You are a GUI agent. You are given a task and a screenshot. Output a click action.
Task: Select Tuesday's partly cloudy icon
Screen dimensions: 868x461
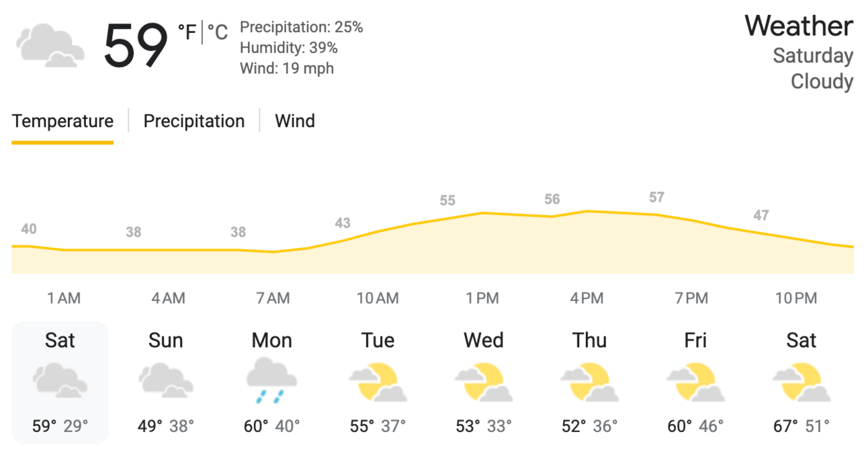tap(378, 381)
